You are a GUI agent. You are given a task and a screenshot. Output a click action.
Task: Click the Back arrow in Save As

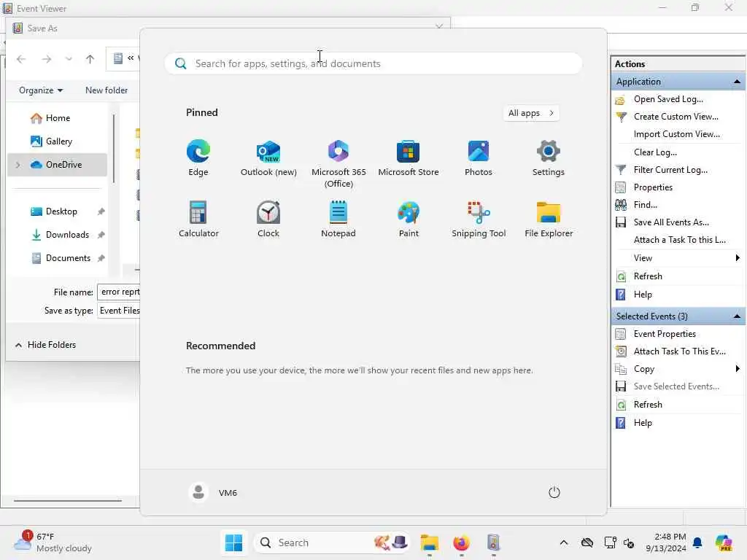pyautogui.click(x=21, y=59)
